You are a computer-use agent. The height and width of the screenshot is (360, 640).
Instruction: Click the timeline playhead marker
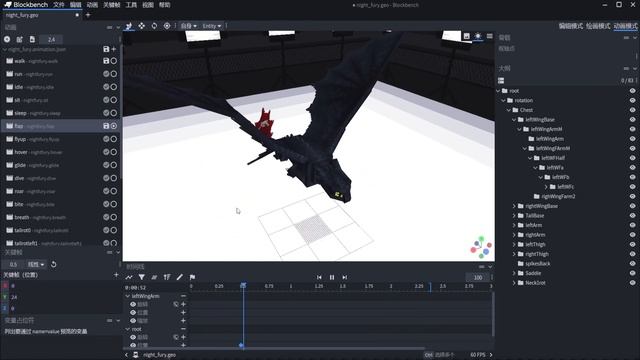click(243, 285)
